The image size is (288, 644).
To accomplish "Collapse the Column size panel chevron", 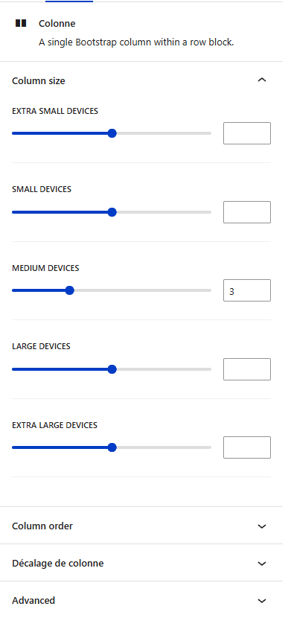I will point(262,80).
